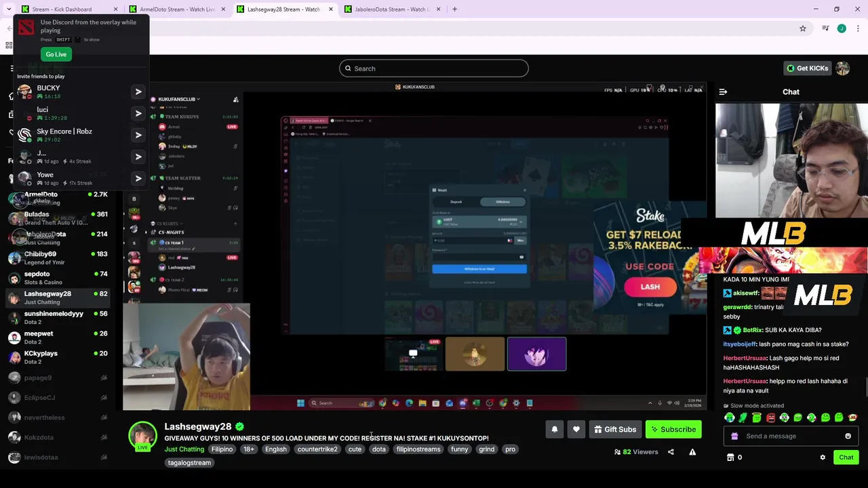Open Buladas channel in sidebar
868x488 pixels.
58,218
